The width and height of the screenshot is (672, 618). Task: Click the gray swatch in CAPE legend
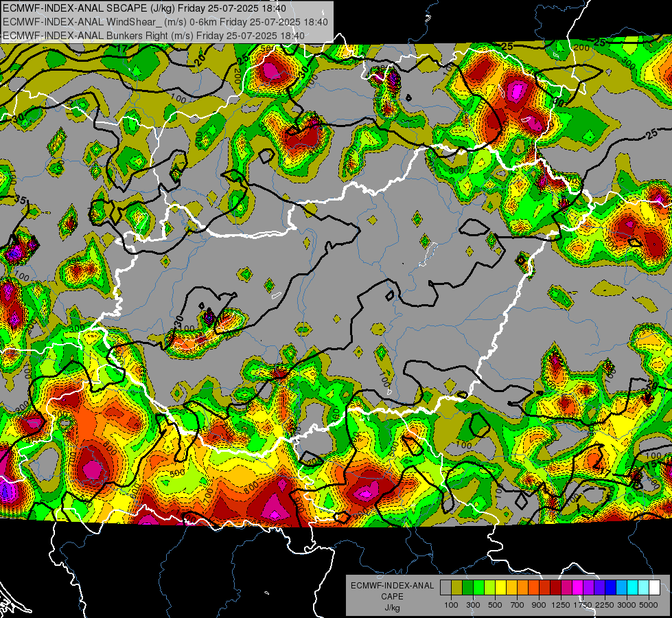[445, 588]
